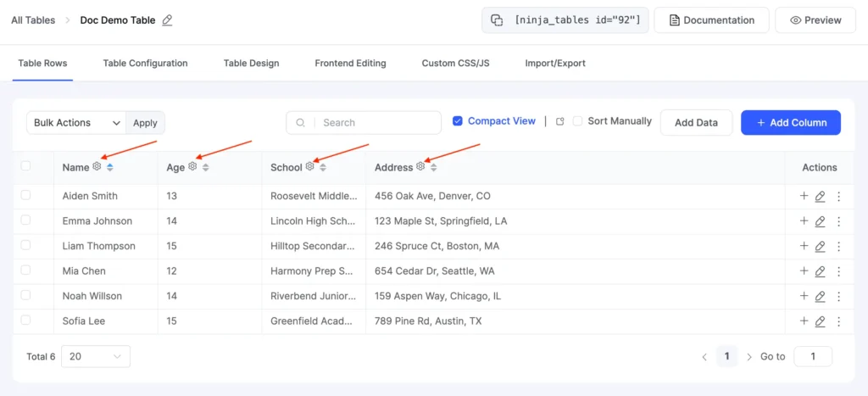Click the cell 789 Pine Rd, Austin, TX

(x=428, y=321)
